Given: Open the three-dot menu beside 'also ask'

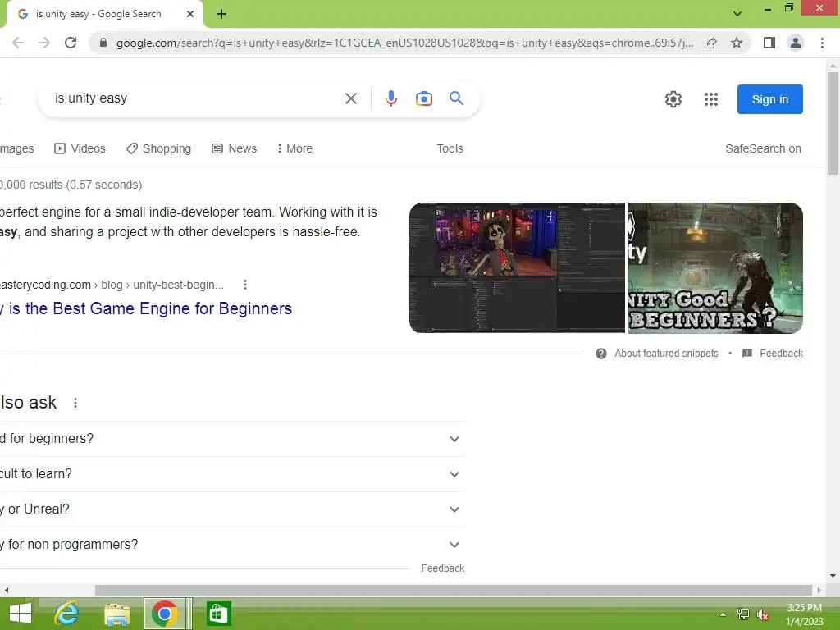Looking at the screenshot, I should [75, 403].
